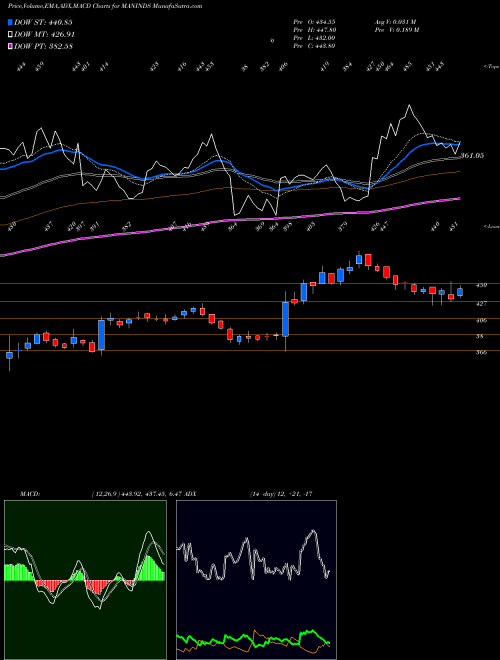Click the Avg V: 0.081 M value
The height and width of the screenshot is (660, 500).
[395, 21]
